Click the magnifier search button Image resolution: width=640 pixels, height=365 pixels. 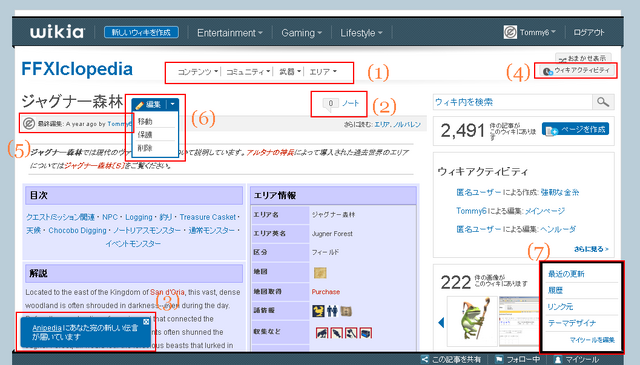[603, 102]
